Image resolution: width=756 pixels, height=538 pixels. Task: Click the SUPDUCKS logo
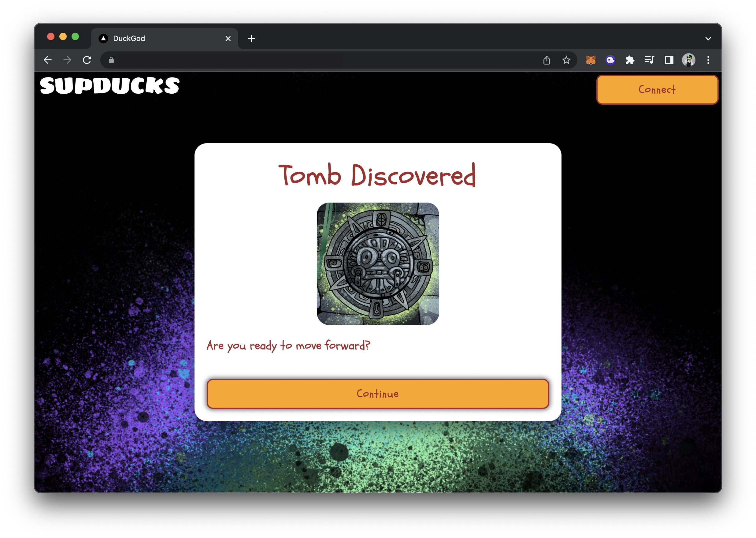click(x=110, y=86)
